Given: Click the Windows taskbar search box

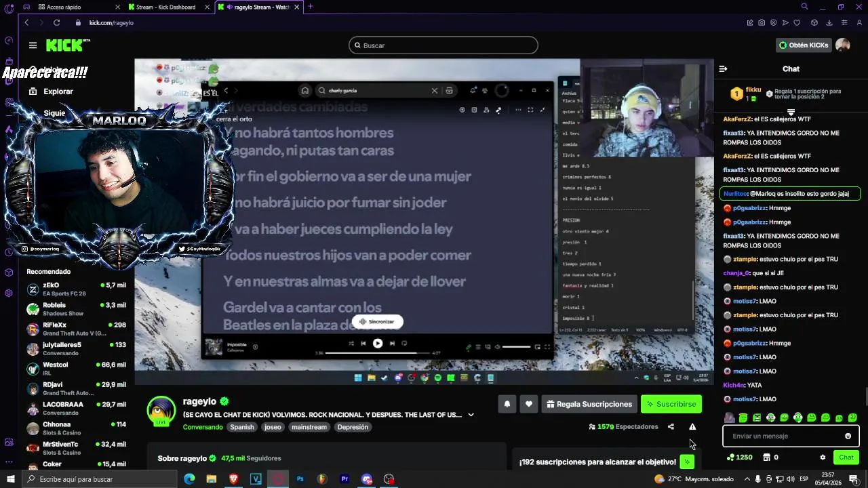Looking at the screenshot, I should coord(98,479).
